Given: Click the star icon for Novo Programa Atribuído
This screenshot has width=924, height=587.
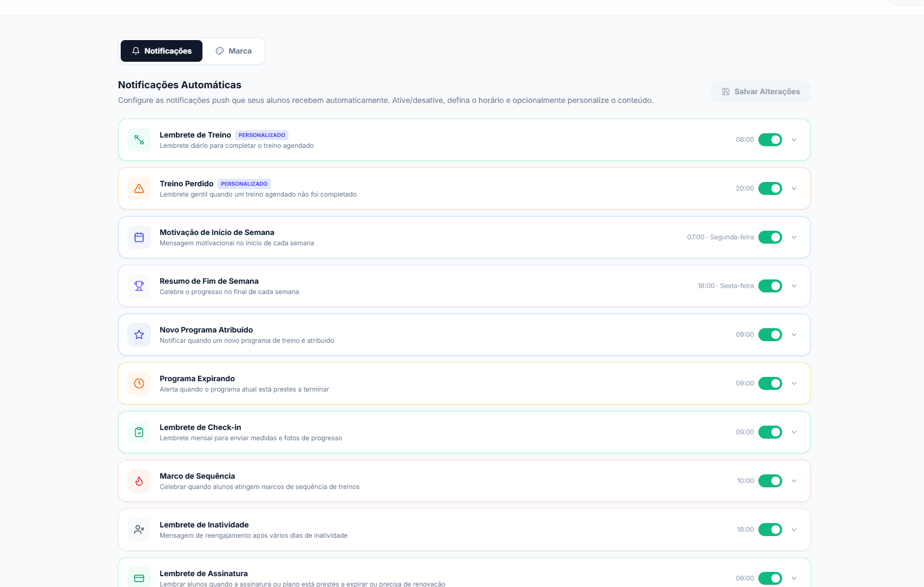Looking at the screenshot, I should [139, 335].
